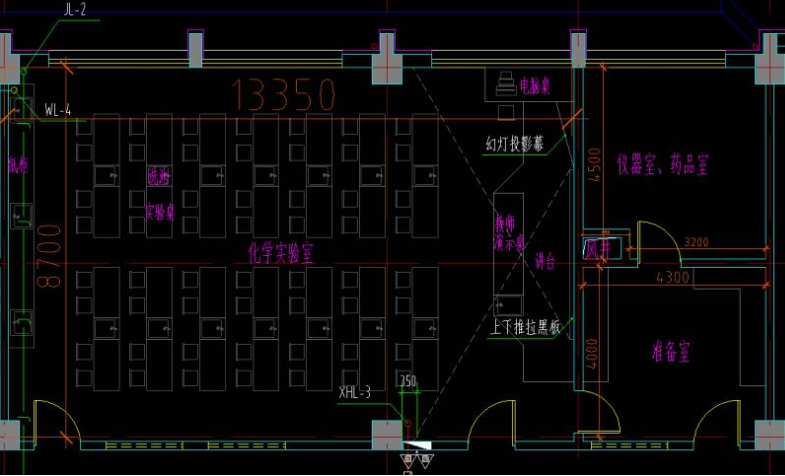Select the 准备室 room name text
The image size is (785, 476).
673,352
